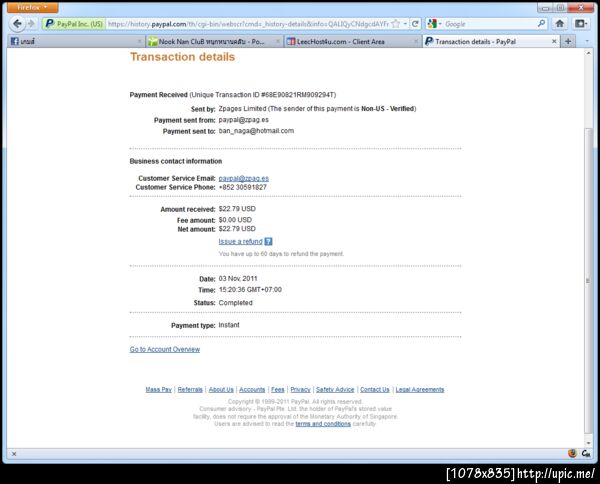The height and width of the screenshot is (484, 600).
Task: Click the paypal@zpag.es customer service email link
Action: (x=244, y=178)
